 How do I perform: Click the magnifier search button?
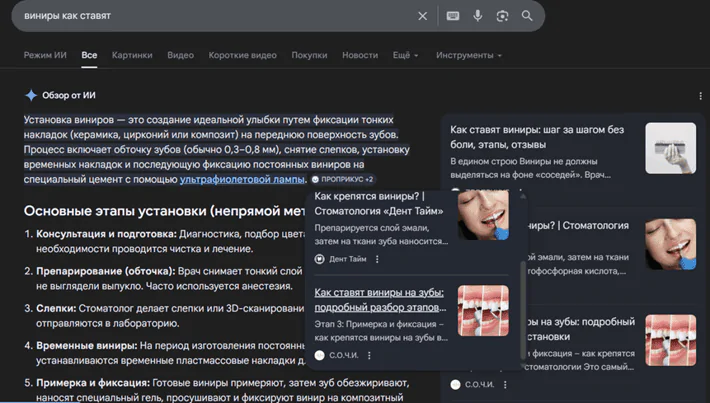click(527, 16)
